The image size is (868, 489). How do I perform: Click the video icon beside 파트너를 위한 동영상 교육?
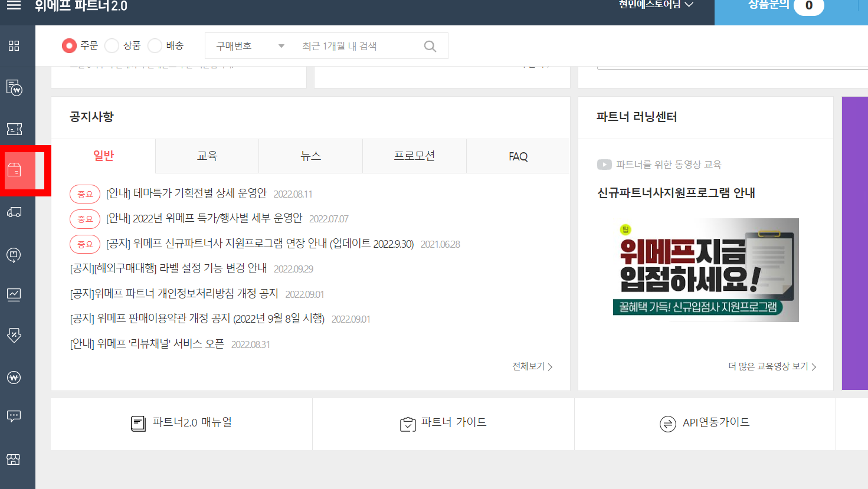pos(604,165)
